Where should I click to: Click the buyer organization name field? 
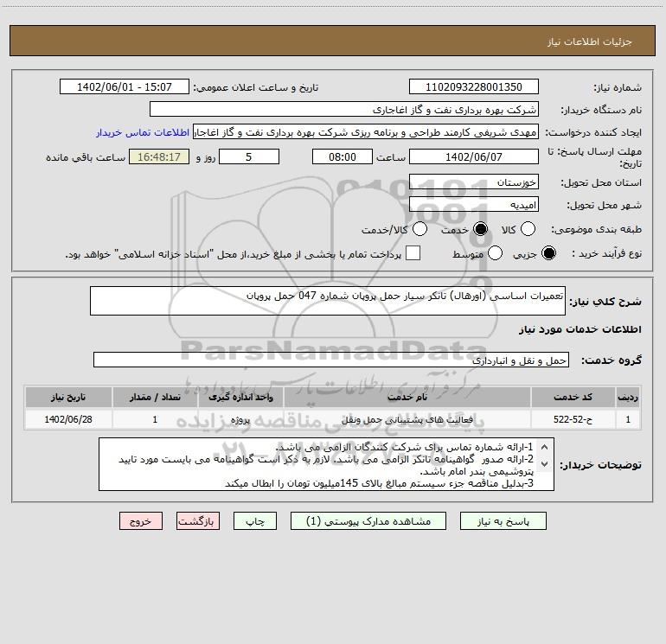pyautogui.click(x=344, y=110)
